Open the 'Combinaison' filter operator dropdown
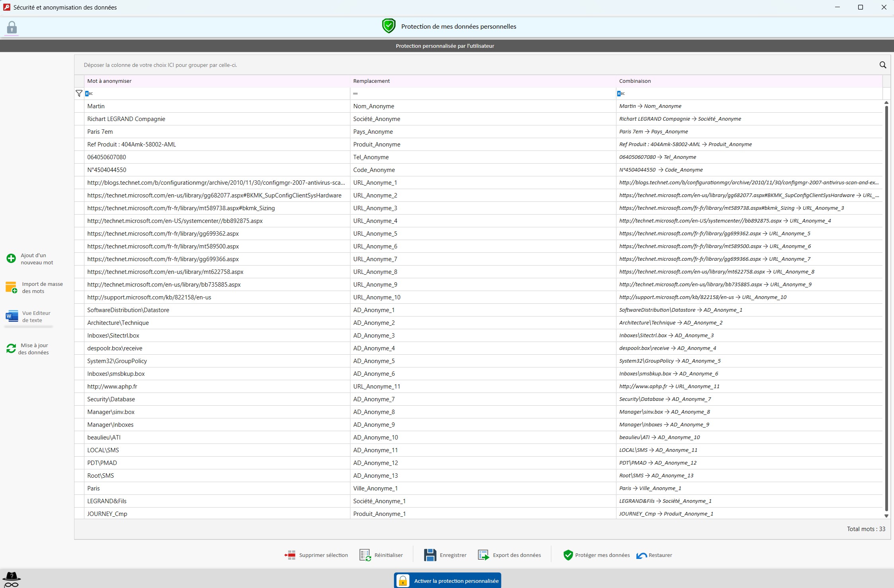Viewport: 894px width, 588px height. click(x=621, y=94)
